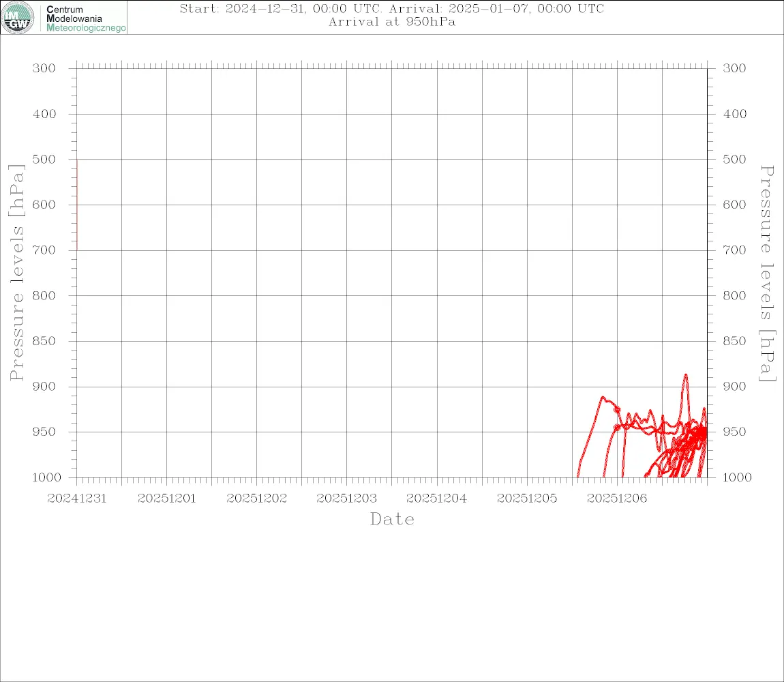The image size is (784, 682).
Task: Click the left axis 1000 label
Action: pos(47,477)
